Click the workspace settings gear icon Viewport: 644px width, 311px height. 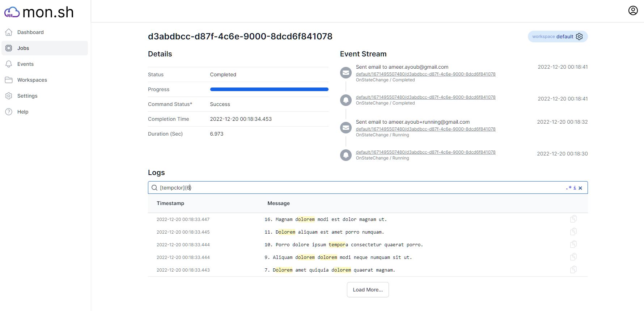coord(579,37)
